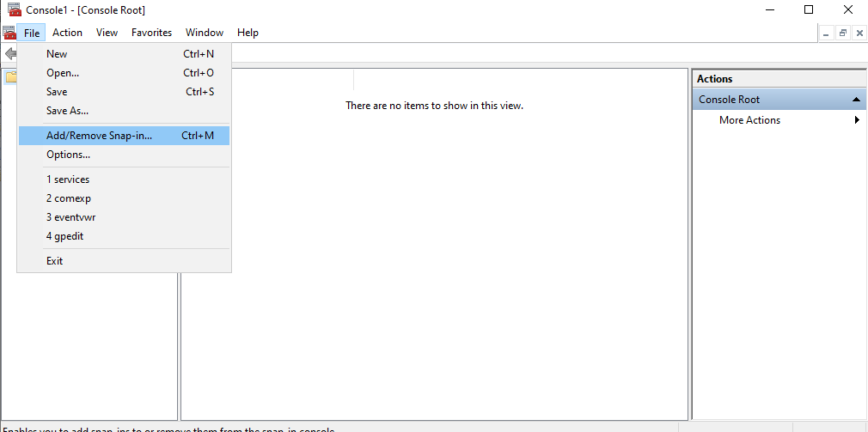This screenshot has width=868, height=432.
Task: Click the Console Root header in Actions pane
Action: (x=779, y=100)
